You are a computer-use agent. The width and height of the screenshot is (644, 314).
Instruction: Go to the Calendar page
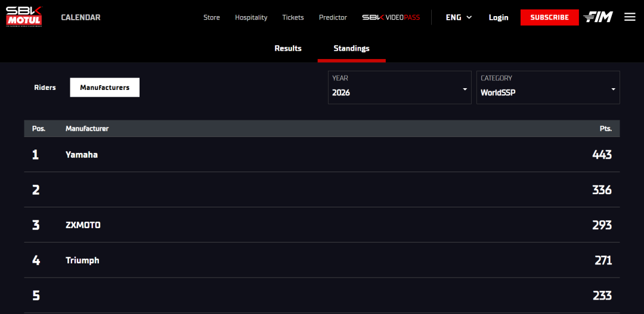(x=81, y=17)
